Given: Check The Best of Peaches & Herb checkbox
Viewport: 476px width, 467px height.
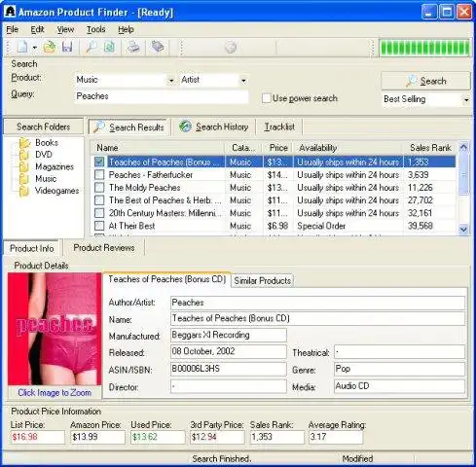Looking at the screenshot, I should click(99, 200).
